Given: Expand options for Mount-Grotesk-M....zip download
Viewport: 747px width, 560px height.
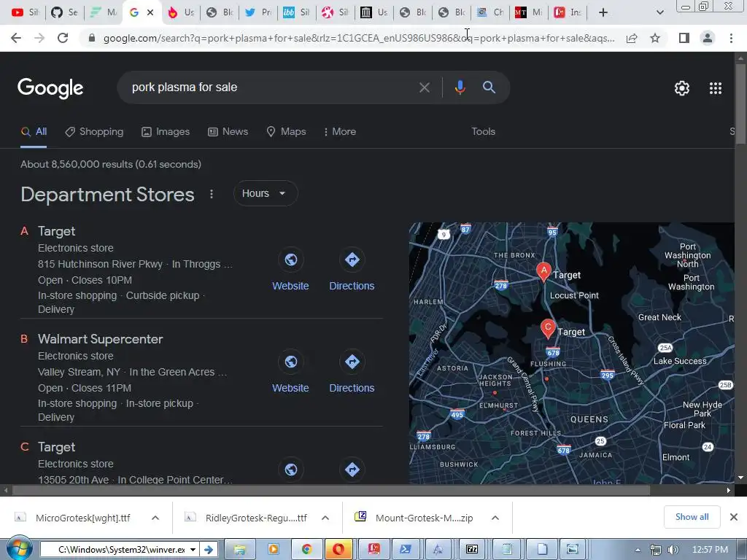Looking at the screenshot, I should click(495, 518).
